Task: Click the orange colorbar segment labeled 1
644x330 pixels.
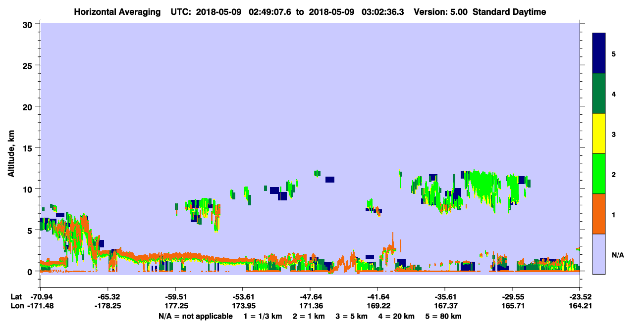Action: [599, 214]
